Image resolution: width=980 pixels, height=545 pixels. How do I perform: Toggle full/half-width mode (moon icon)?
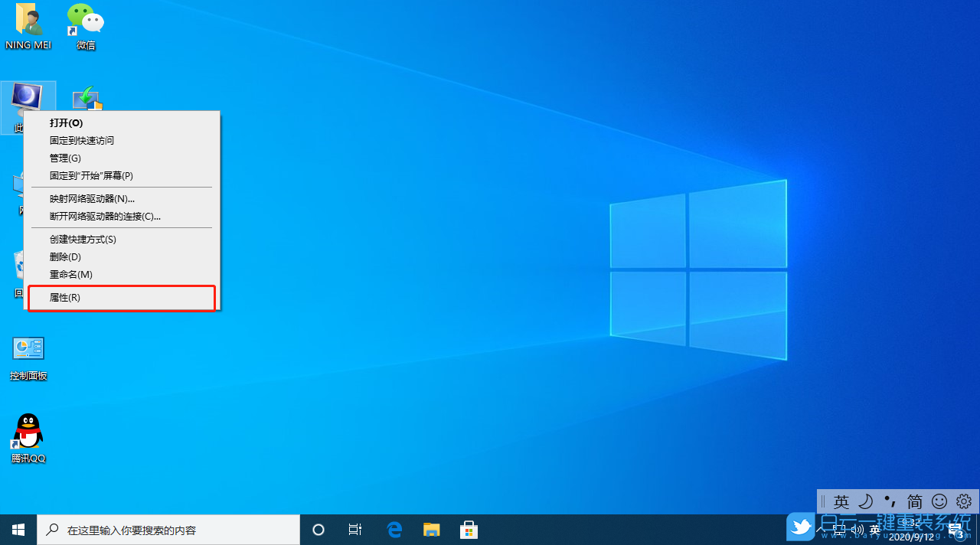click(866, 501)
